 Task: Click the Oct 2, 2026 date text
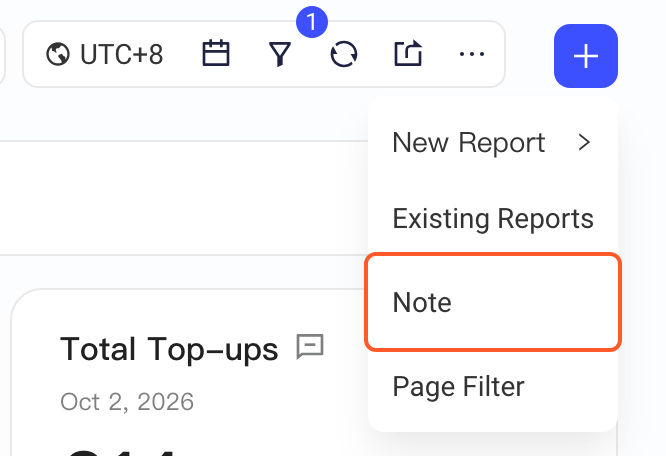pyautogui.click(x=127, y=402)
